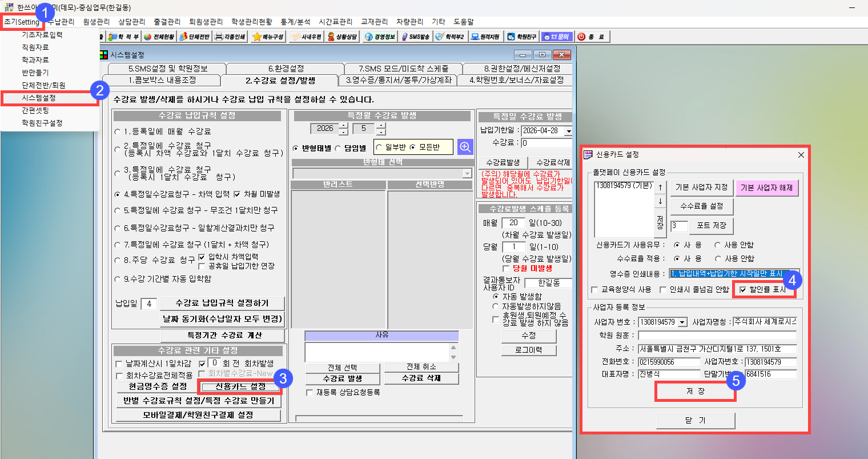Open the 납입기한일 date dropdown

coord(568,131)
